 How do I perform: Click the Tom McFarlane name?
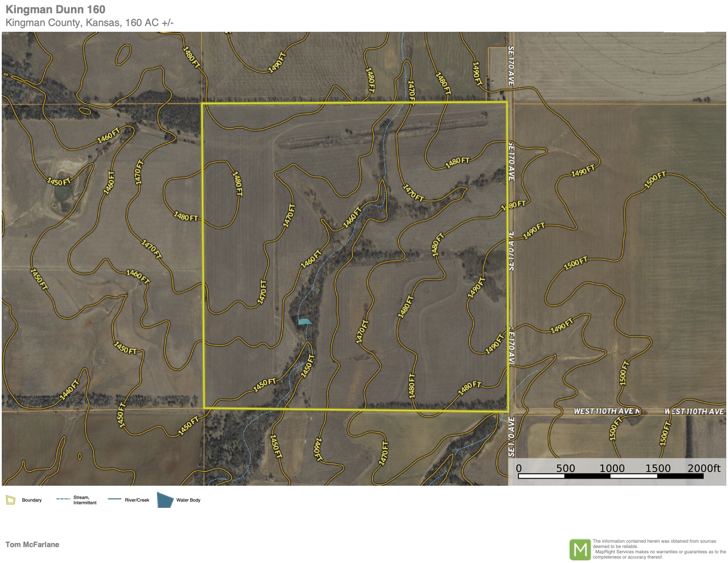point(32,544)
